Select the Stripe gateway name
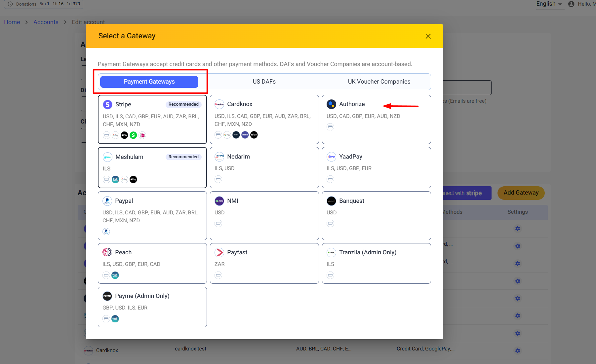Image resolution: width=596 pixels, height=364 pixels. pyautogui.click(x=123, y=104)
